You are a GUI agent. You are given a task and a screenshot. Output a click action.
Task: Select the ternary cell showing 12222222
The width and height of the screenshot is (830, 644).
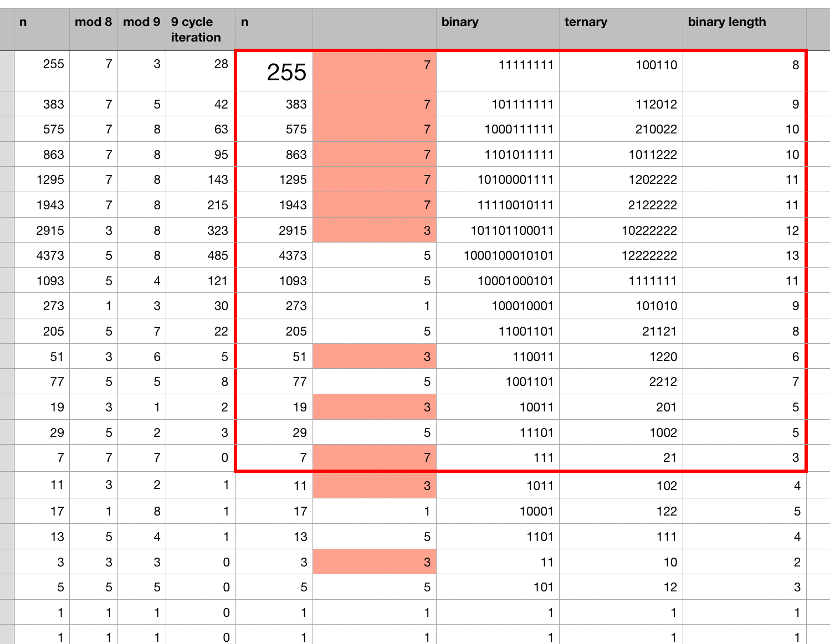click(x=620, y=256)
